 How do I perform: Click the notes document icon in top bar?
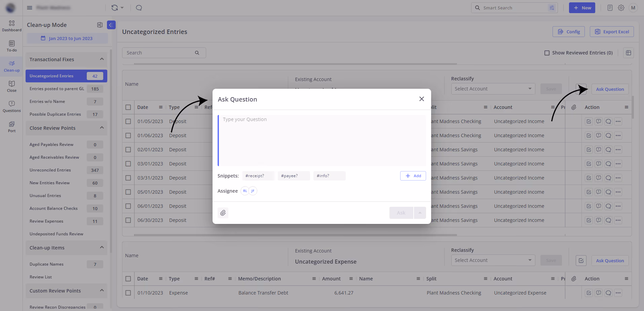[610, 8]
